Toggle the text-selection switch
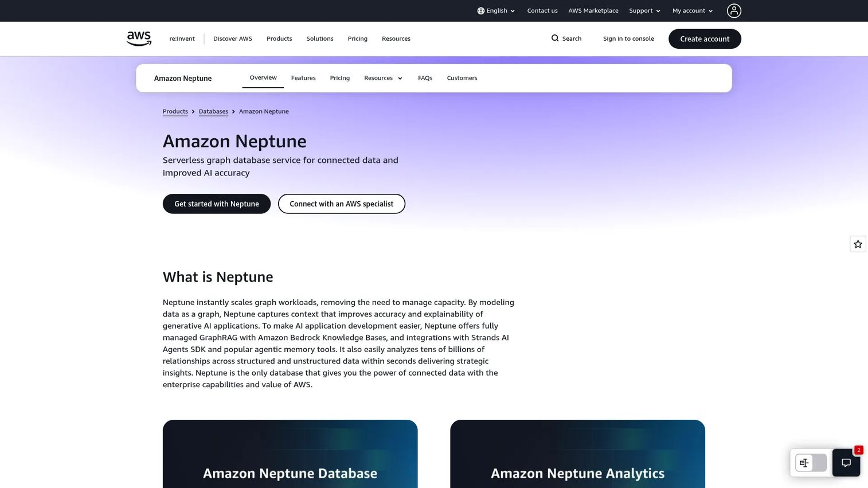The image size is (868, 488). tap(811, 463)
